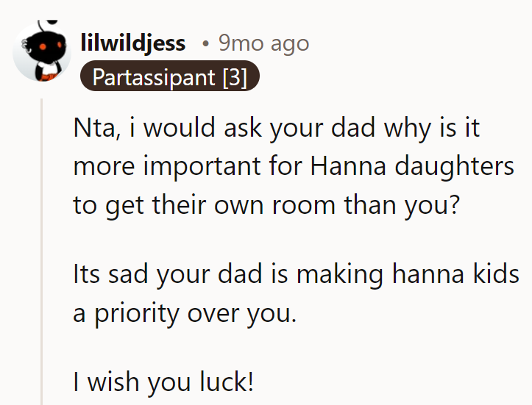Select the Partassipant [3] flair badge

click(170, 76)
